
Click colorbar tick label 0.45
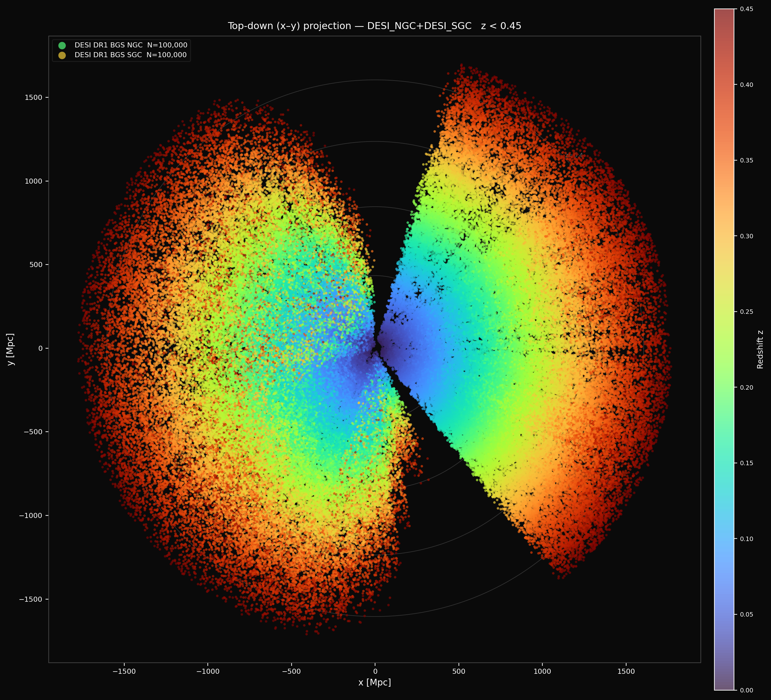[x=746, y=9]
